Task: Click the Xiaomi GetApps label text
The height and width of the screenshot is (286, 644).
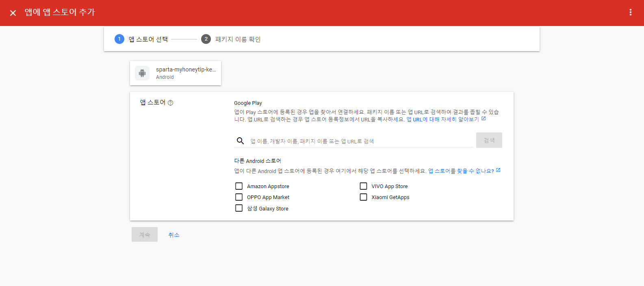Action: [x=390, y=197]
